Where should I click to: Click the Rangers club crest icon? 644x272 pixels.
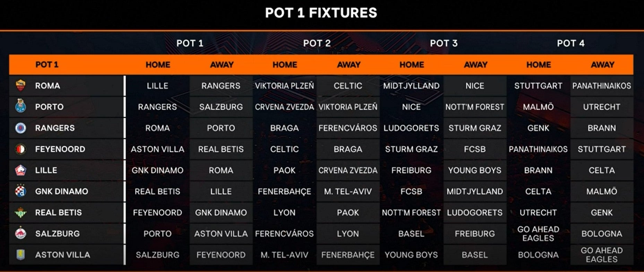coord(21,128)
